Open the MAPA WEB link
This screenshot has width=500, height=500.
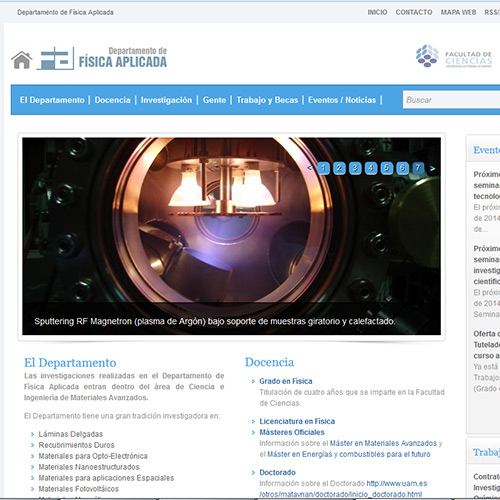coord(458,12)
